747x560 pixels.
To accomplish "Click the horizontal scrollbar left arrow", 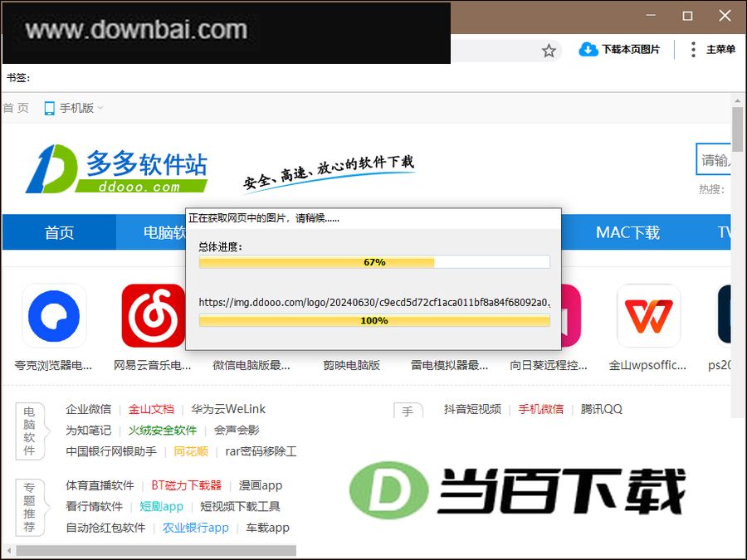I will tap(8, 551).
